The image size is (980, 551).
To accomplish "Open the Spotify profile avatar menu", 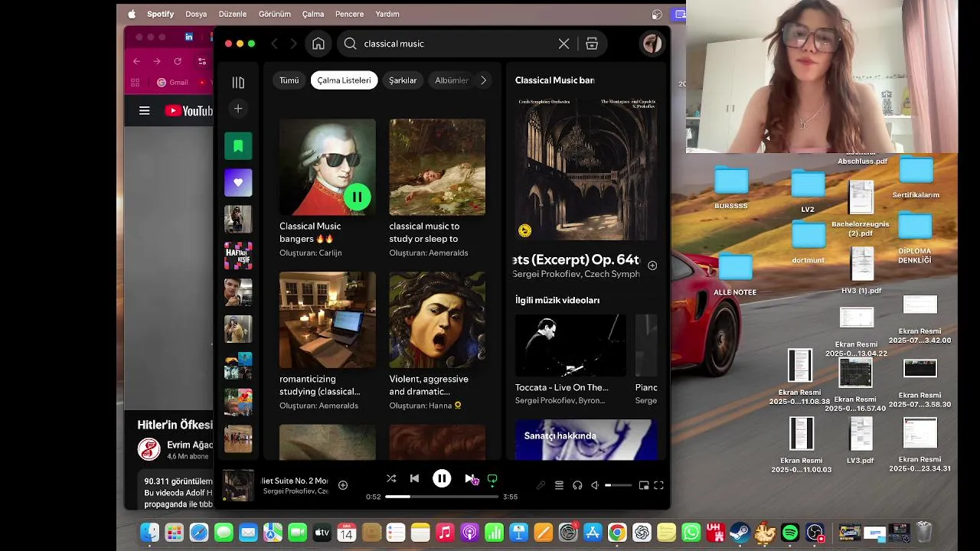I will (652, 44).
